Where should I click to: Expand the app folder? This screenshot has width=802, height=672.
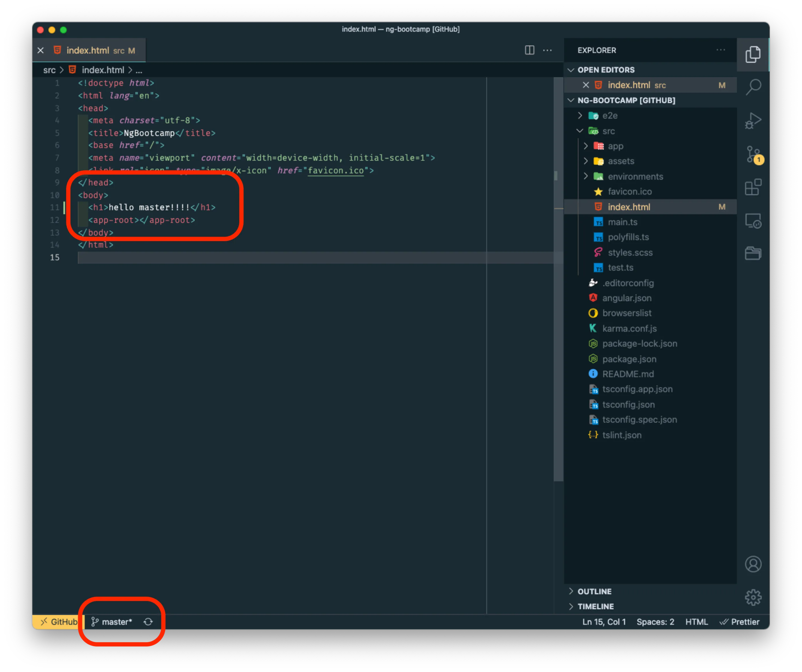coord(650,146)
